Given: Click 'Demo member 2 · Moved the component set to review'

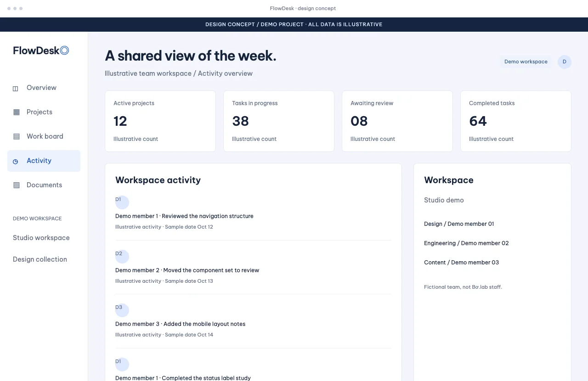Looking at the screenshot, I should click(187, 270).
